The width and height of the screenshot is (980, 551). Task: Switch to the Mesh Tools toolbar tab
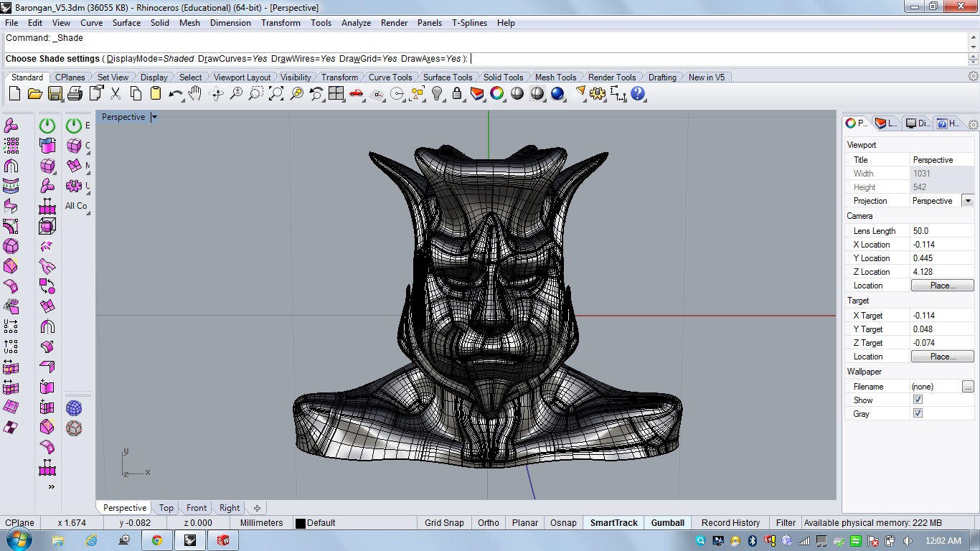(555, 77)
